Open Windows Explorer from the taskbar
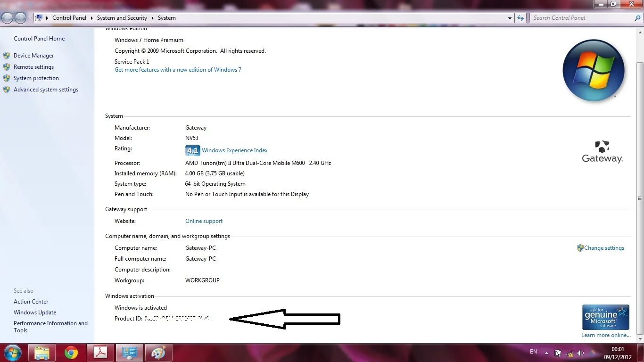Image resolution: width=644 pixels, height=362 pixels. pyautogui.click(x=42, y=353)
